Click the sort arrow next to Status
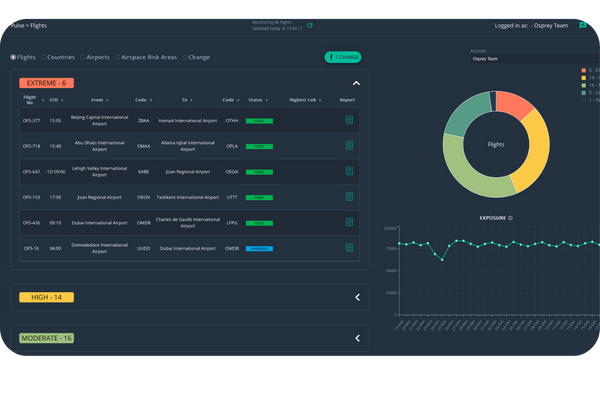The image size is (600, 400). coord(267,100)
